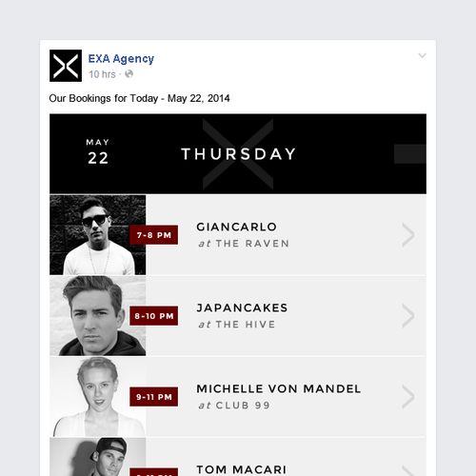The image size is (476, 476).
Task: Click the Japancakes portrait photo
Action: [x=98, y=316]
